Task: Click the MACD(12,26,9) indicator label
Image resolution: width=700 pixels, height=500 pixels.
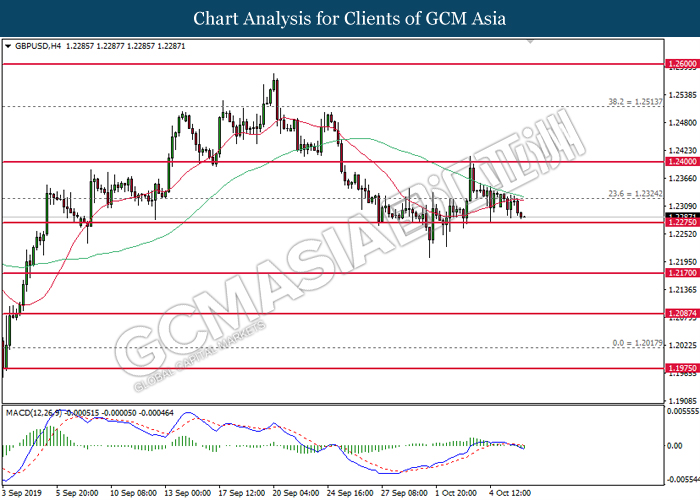Action: point(34,413)
